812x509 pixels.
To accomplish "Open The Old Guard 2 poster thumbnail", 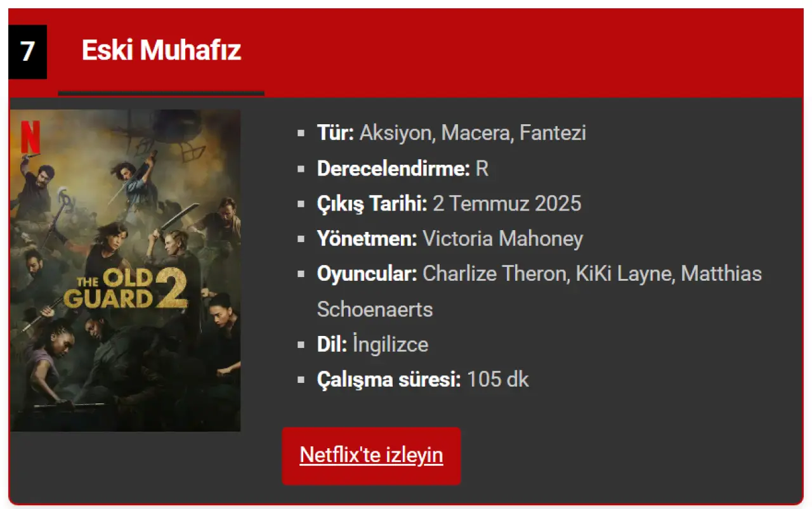I will coord(126,271).
